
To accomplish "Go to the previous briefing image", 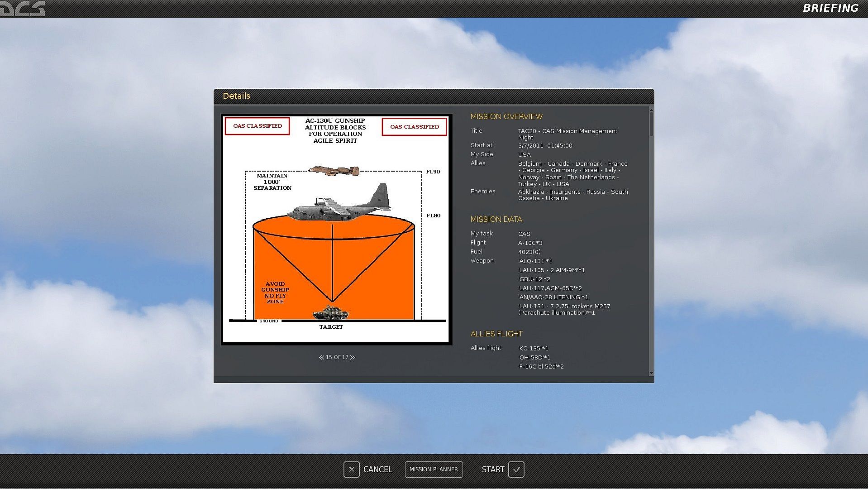I will coord(321,358).
